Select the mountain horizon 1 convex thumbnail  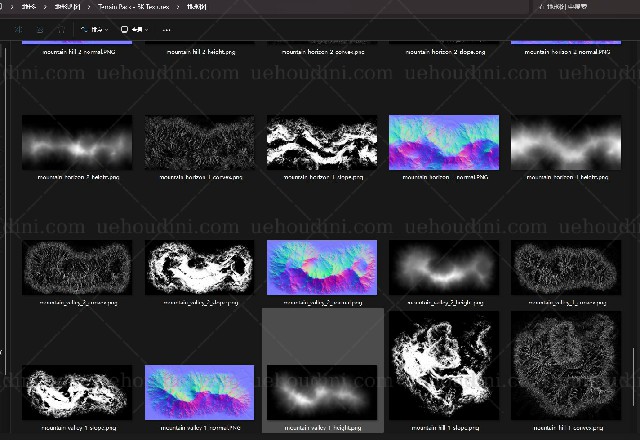coord(200,142)
